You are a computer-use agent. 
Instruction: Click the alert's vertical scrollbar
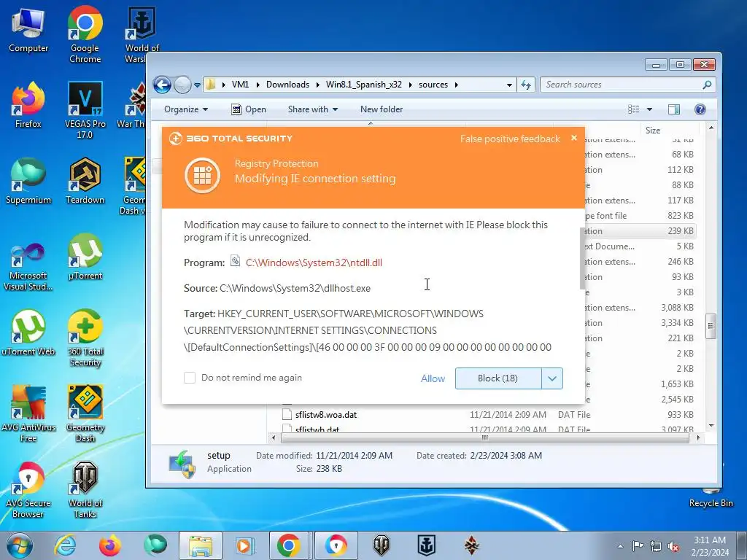pos(582,259)
